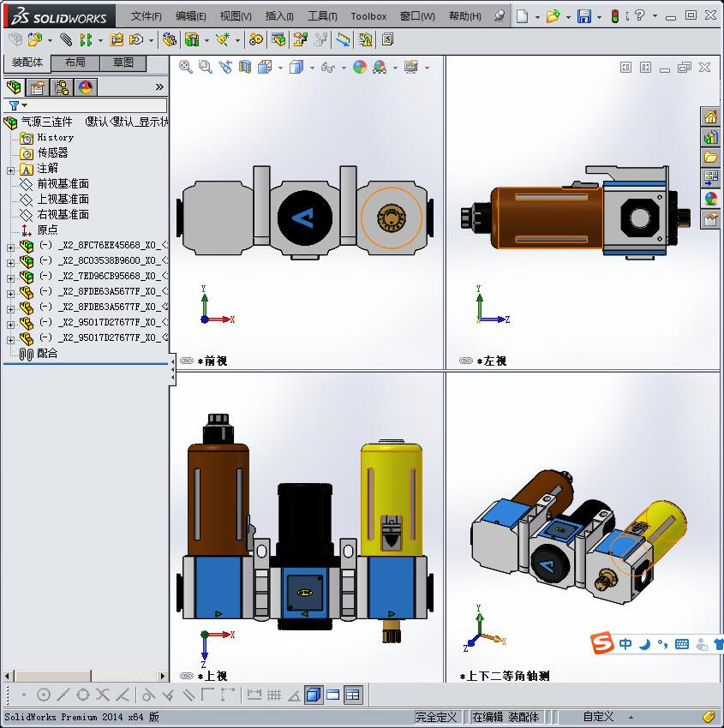Click the Exploded View icon
Viewport: 724px width, 728px height.
[x=300, y=40]
